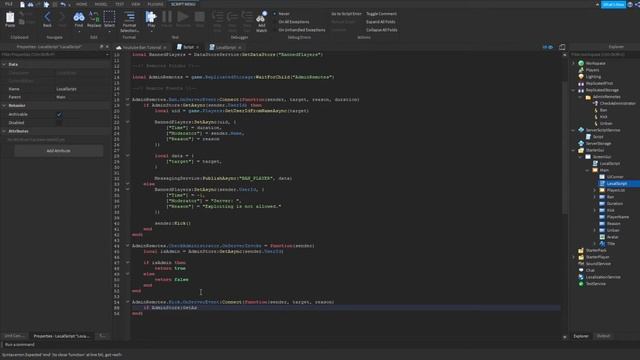Click the UICorner icon under Main
640x360 pixels.
pyautogui.click(x=602, y=177)
